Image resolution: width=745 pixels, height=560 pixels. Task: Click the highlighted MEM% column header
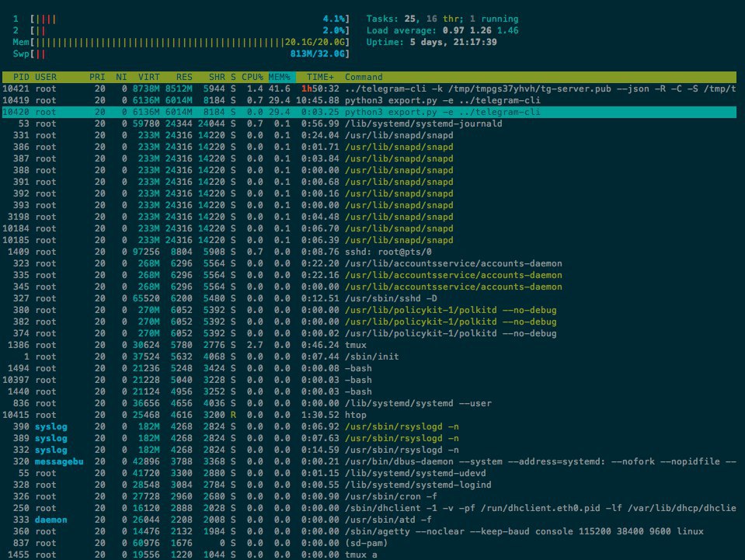point(282,77)
